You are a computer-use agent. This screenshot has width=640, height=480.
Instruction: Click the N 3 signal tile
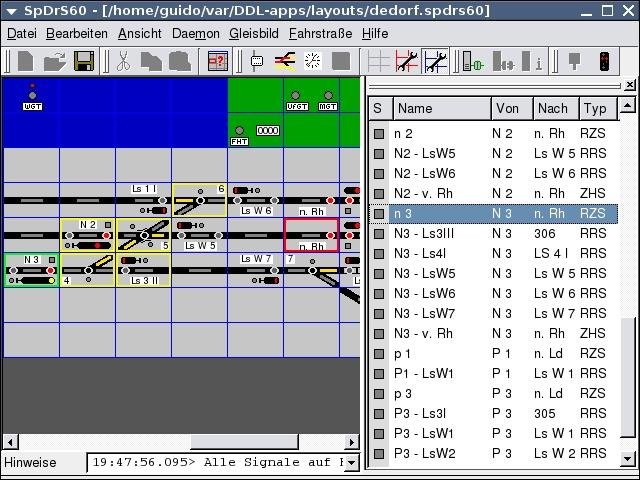[31, 270]
